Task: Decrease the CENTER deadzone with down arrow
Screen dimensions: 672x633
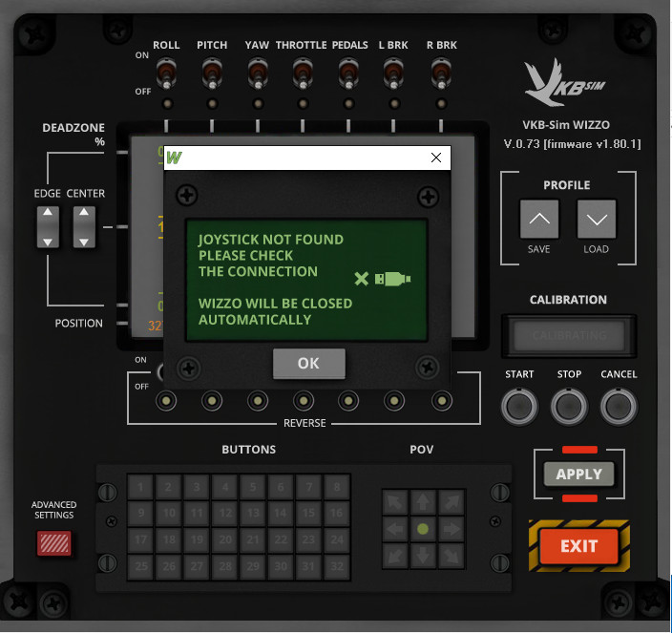Action: pos(84,240)
